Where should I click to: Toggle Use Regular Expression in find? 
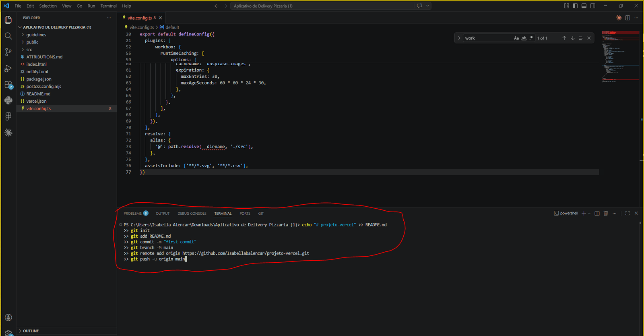(x=531, y=38)
